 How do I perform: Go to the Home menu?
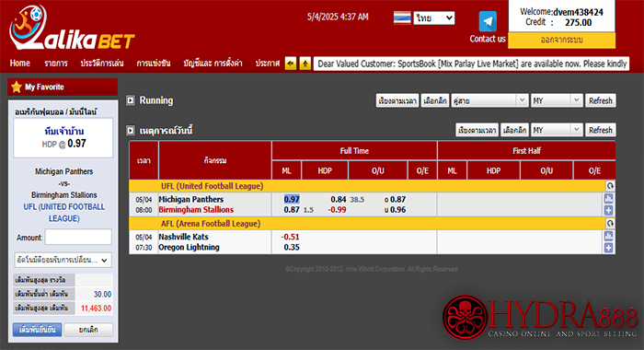coord(19,64)
